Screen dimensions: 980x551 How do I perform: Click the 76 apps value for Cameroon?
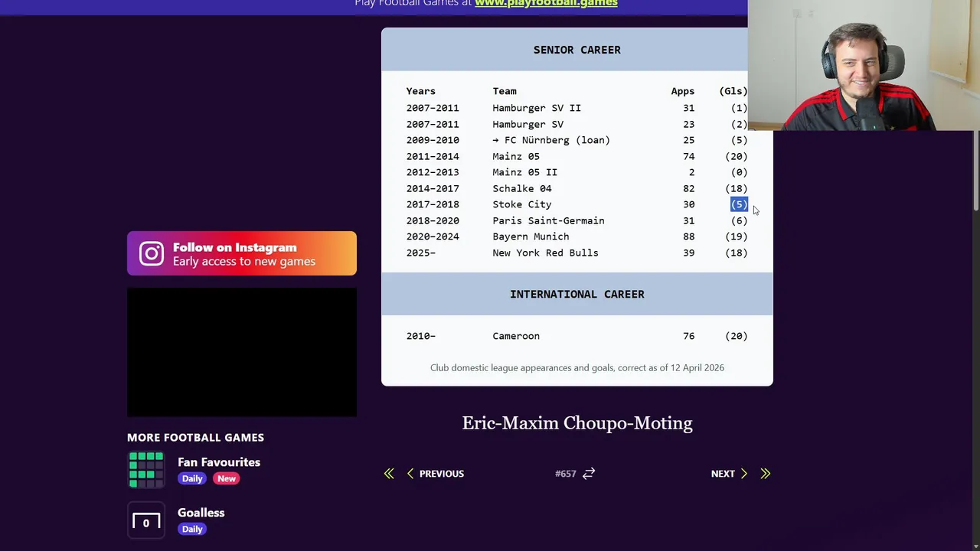tap(689, 336)
